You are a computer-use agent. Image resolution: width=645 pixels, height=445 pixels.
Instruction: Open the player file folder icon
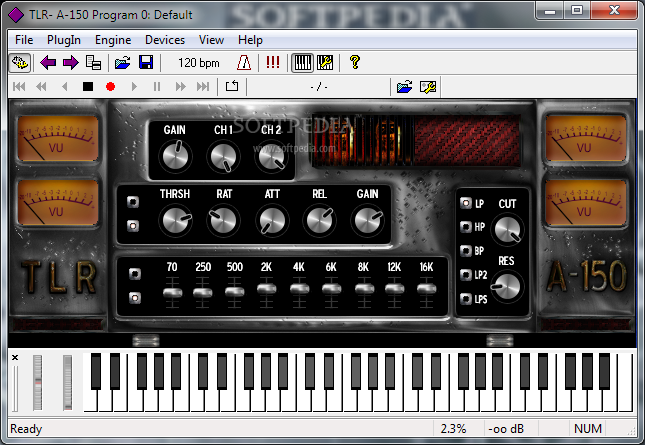pos(405,86)
